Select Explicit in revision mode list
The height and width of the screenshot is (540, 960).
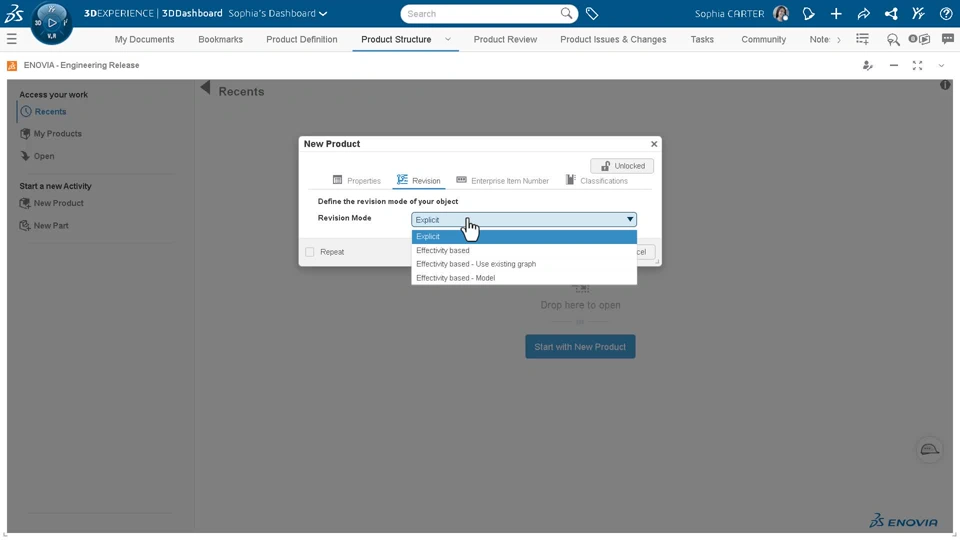point(524,236)
